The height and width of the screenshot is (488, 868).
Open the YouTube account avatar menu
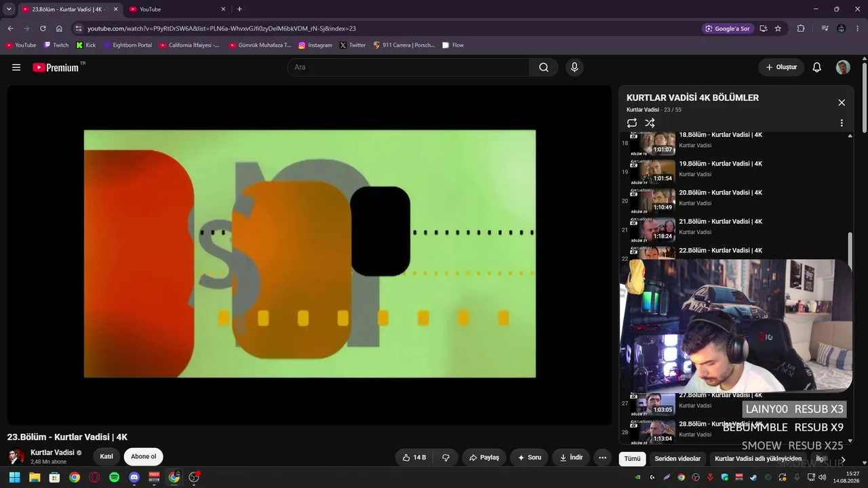point(843,67)
